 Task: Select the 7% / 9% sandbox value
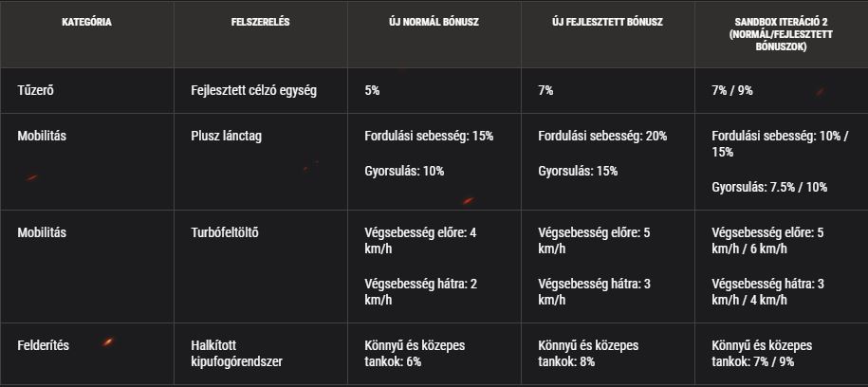731,90
